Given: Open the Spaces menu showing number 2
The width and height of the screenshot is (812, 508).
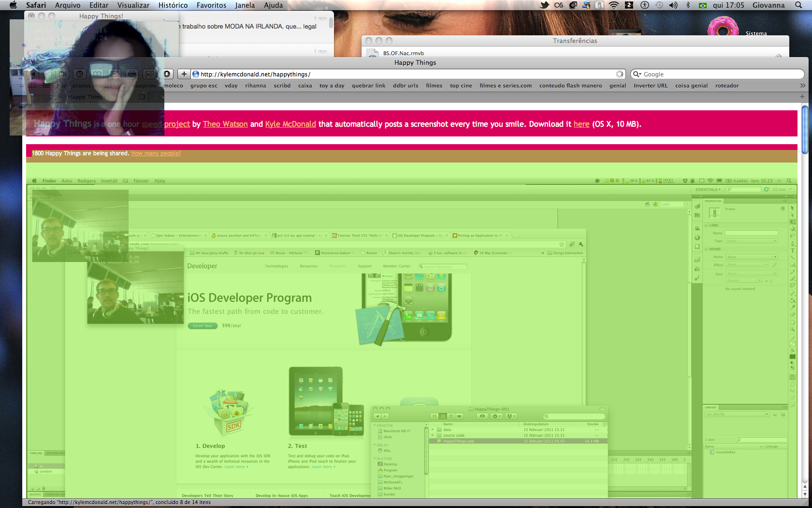Looking at the screenshot, I should 629,5.
